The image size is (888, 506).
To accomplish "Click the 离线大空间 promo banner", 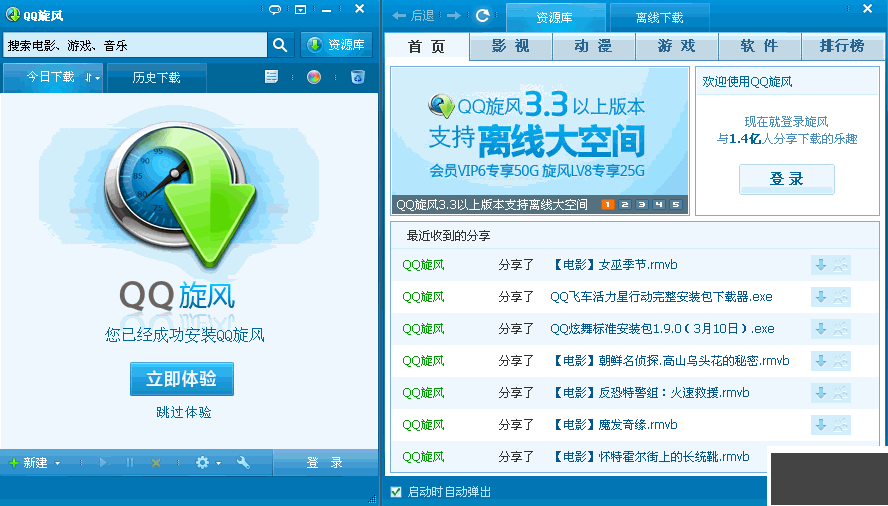I will pyautogui.click(x=540, y=133).
